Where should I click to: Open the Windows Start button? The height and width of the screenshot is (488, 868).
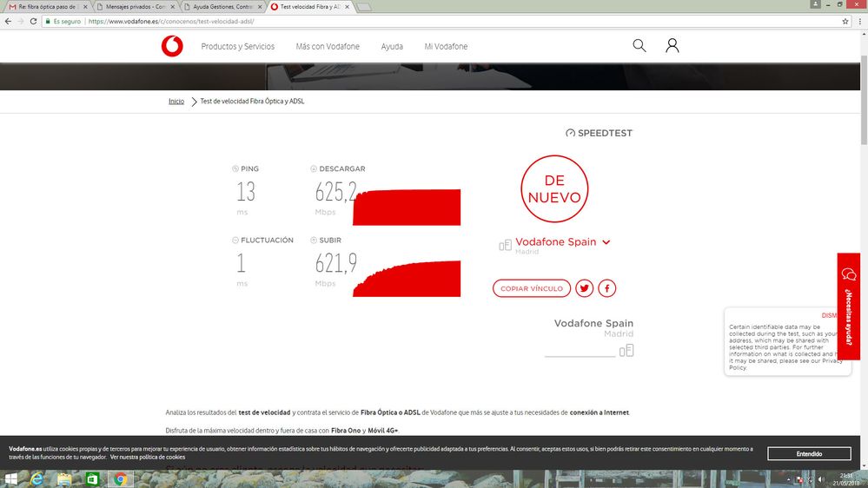tap(10, 479)
